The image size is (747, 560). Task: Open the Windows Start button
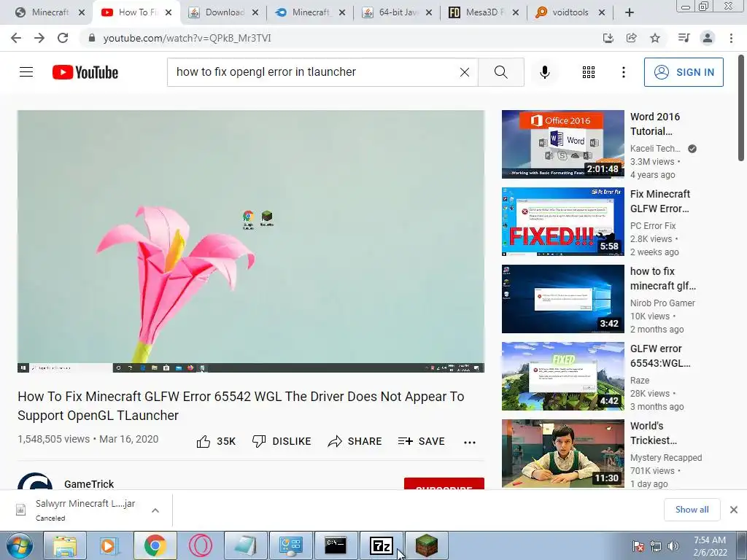pos(20,545)
